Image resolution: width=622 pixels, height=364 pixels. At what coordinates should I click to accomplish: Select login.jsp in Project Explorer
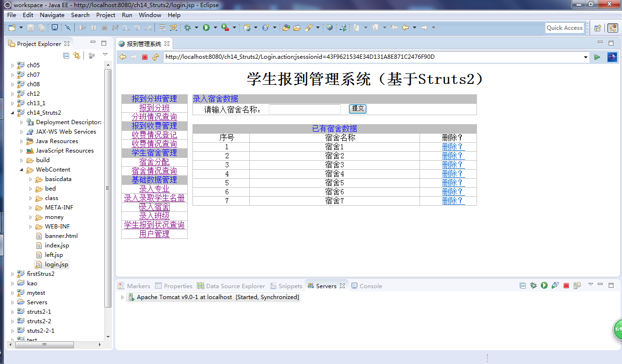coord(56,264)
